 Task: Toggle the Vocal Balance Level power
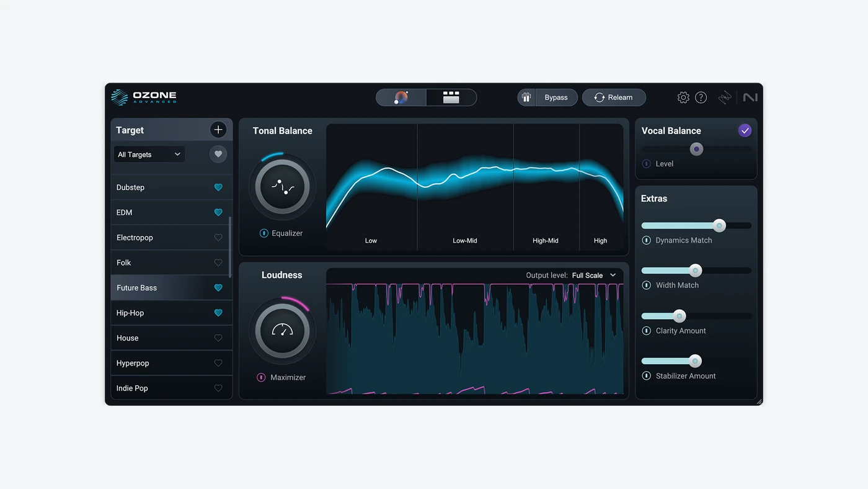646,164
